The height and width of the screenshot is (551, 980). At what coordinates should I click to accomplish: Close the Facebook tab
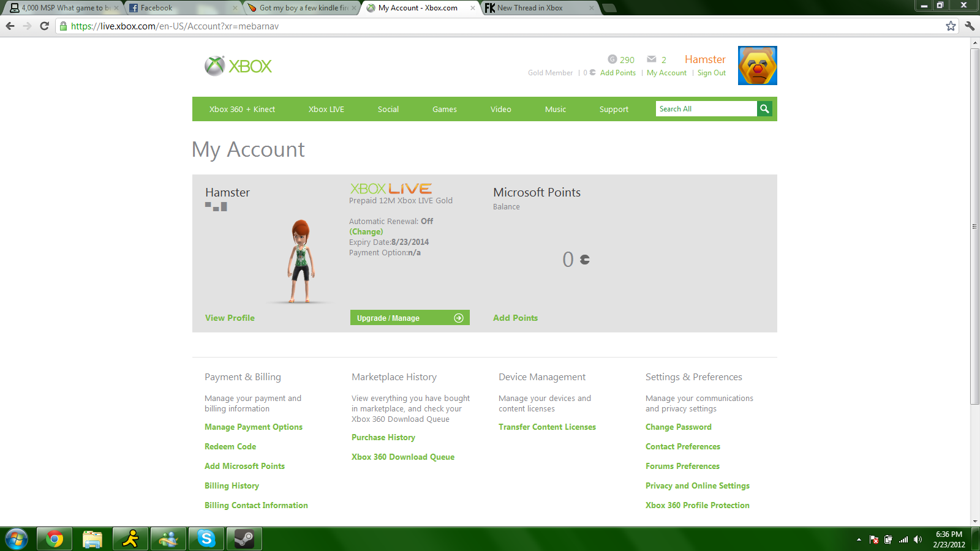235,8
